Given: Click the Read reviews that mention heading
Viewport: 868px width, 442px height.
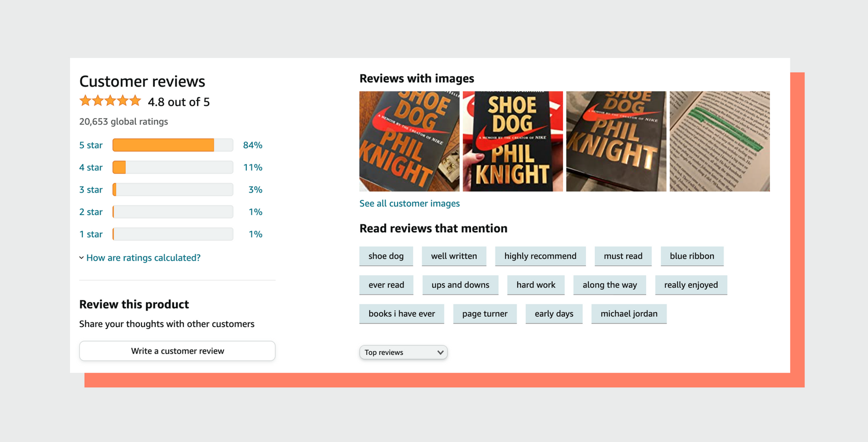Looking at the screenshot, I should [x=433, y=228].
